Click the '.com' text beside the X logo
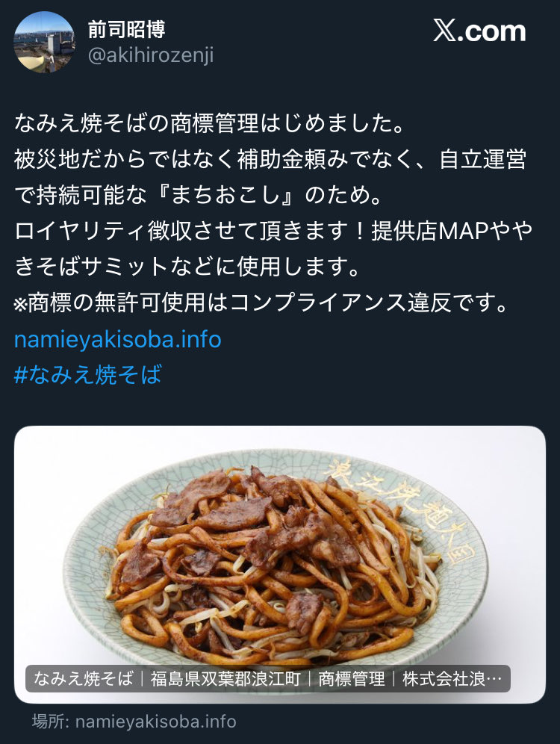The width and height of the screenshot is (560, 744). [492, 32]
